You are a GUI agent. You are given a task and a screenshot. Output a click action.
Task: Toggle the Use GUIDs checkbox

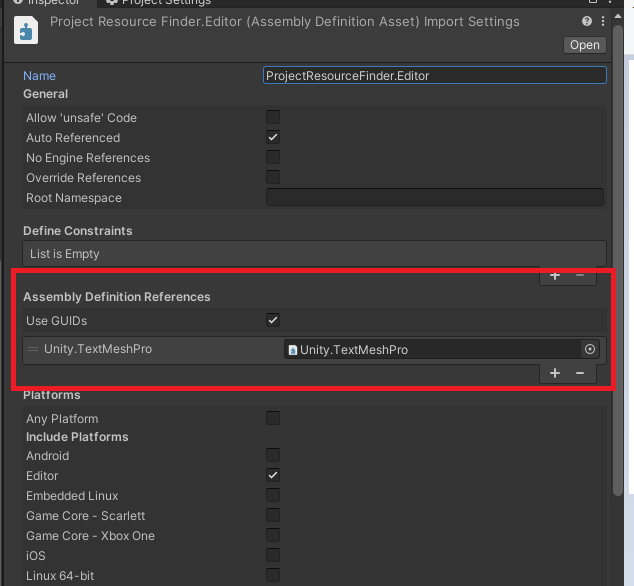[x=273, y=320]
